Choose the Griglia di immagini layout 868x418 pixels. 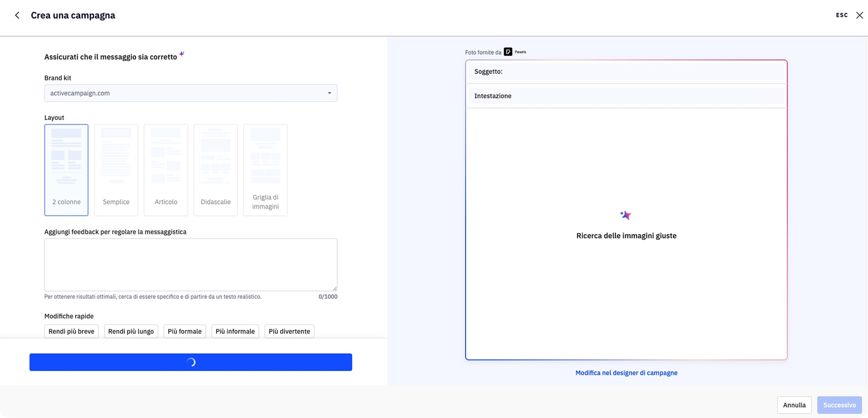265,170
